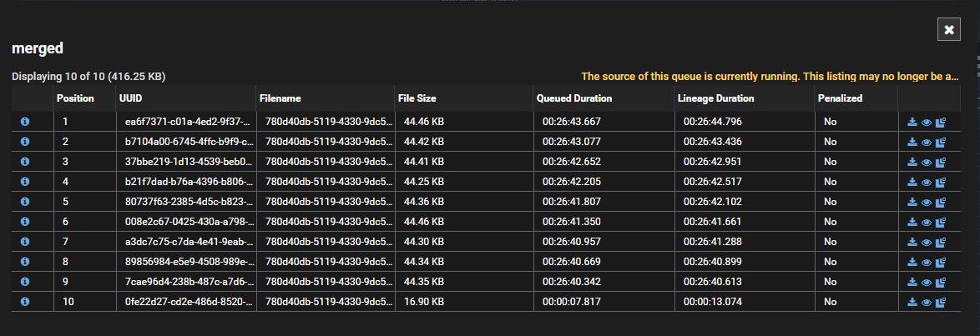The height and width of the screenshot is (336, 980).
Task: Download content of the 44.34 KB flowfile
Action: point(912,262)
